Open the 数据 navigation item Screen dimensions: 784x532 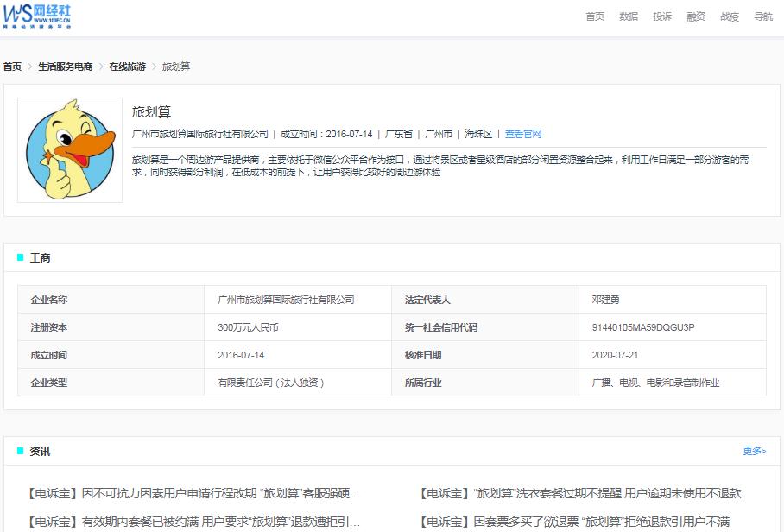click(628, 16)
